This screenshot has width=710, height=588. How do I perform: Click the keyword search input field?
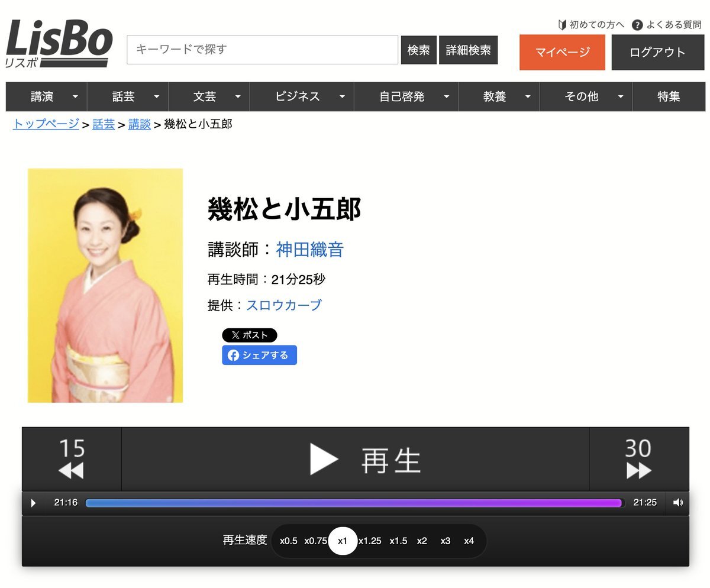pyautogui.click(x=262, y=50)
